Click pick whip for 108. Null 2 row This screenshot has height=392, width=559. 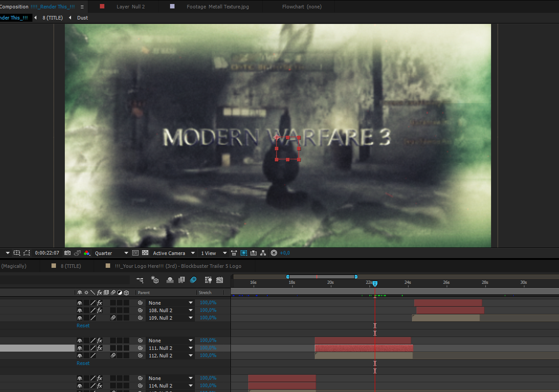(x=140, y=310)
